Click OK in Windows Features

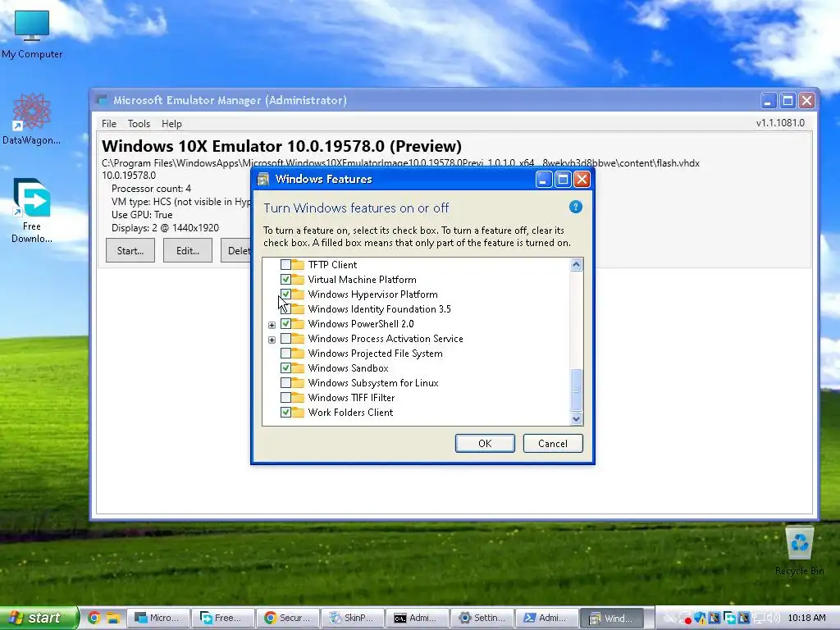[485, 444]
